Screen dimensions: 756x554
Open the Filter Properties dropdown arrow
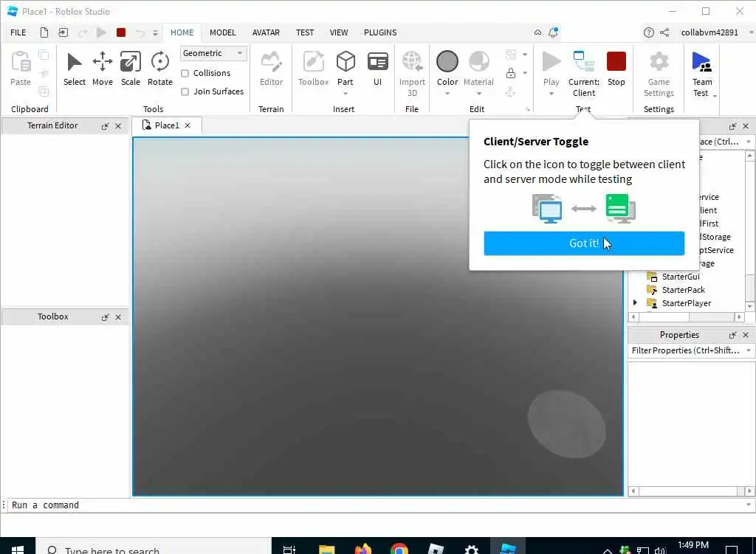749,350
